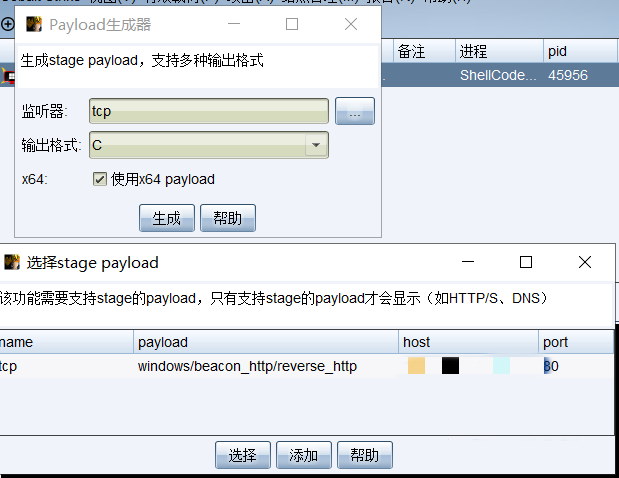The width and height of the screenshot is (619, 478).
Task: Click the 选择stage payload window icon
Action: 12,262
